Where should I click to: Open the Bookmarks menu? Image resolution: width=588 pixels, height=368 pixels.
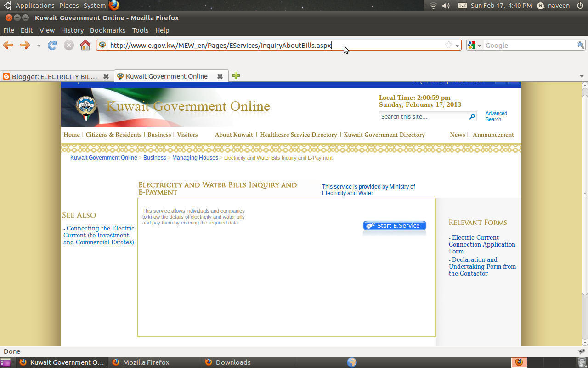coord(107,30)
